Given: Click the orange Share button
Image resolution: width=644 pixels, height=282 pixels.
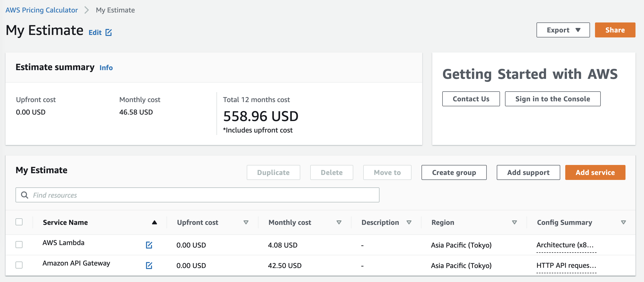Looking at the screenshot, I should pyautogui.click(x=615, y=30).
